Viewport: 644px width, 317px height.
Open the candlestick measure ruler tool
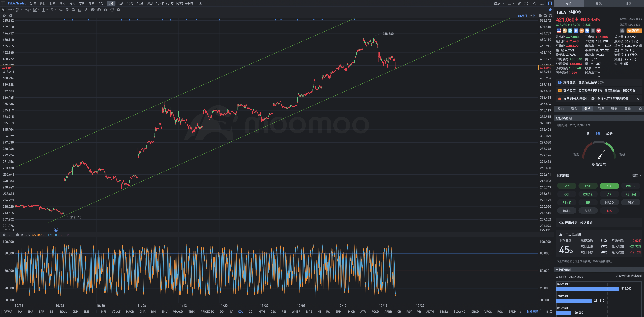[x=80, y=10]
